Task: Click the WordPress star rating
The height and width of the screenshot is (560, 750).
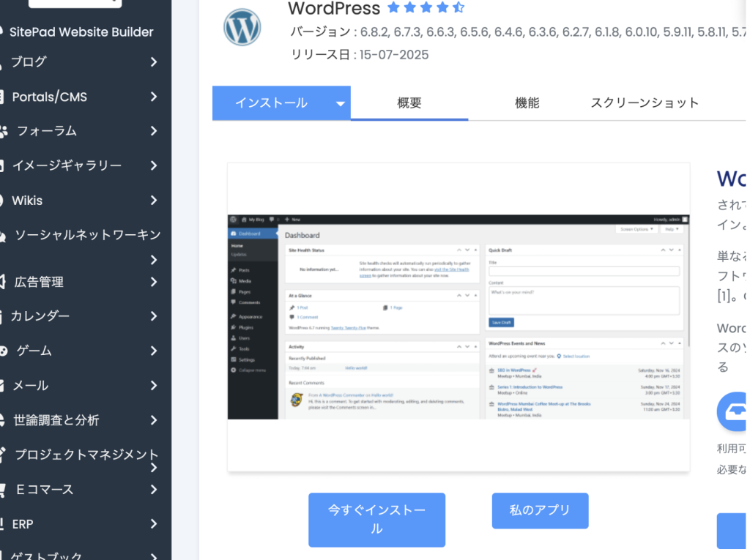Action: coord(426,8)
